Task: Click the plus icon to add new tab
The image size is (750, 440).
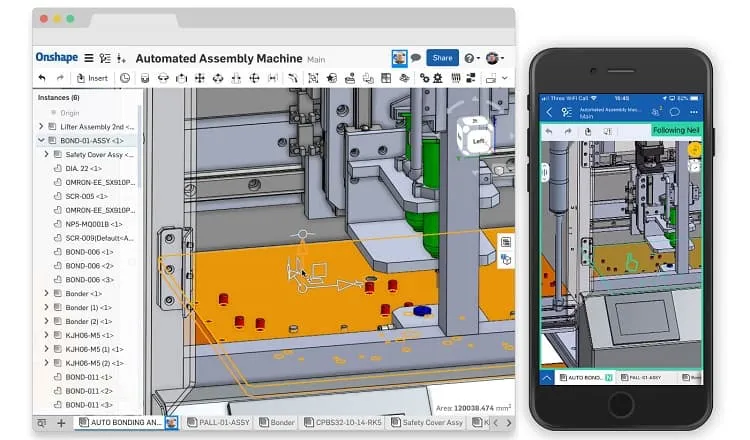Action: 61,423
